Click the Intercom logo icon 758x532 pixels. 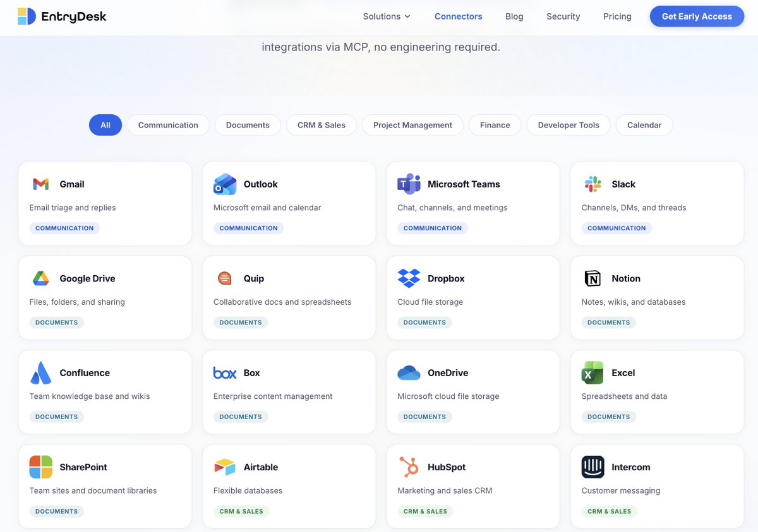[593, 467]
